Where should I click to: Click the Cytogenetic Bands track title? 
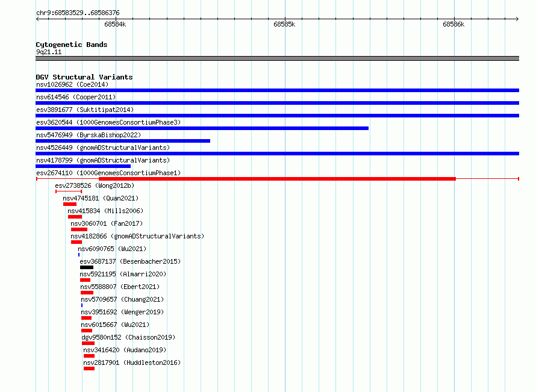click(72, 45)
